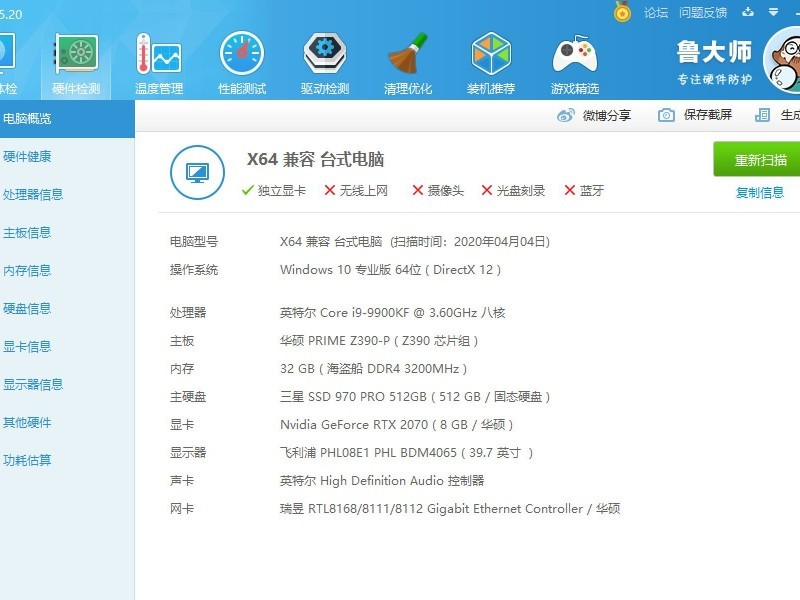Click the motherboard value 华硕 PRIME Z390-P
The image size is (800, 600).
pyautogui.click(x=379, y=340)
